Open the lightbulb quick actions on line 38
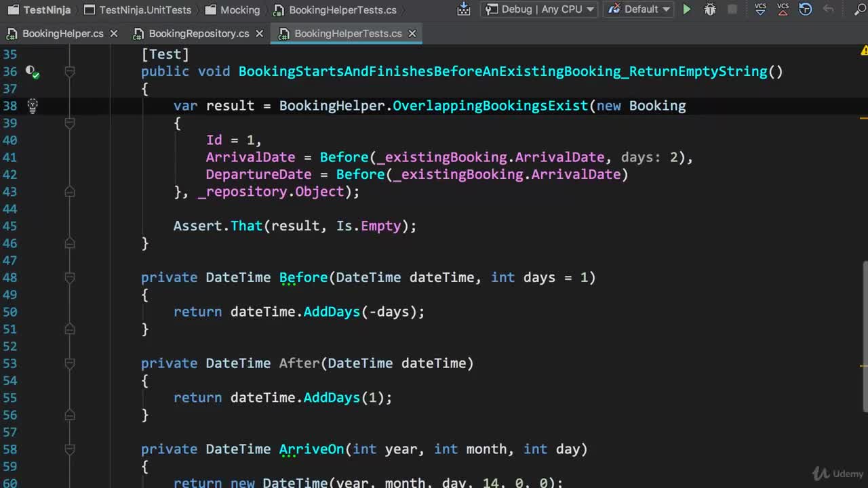This screenshot has width=868, height=488. click(x=32, y=105)
